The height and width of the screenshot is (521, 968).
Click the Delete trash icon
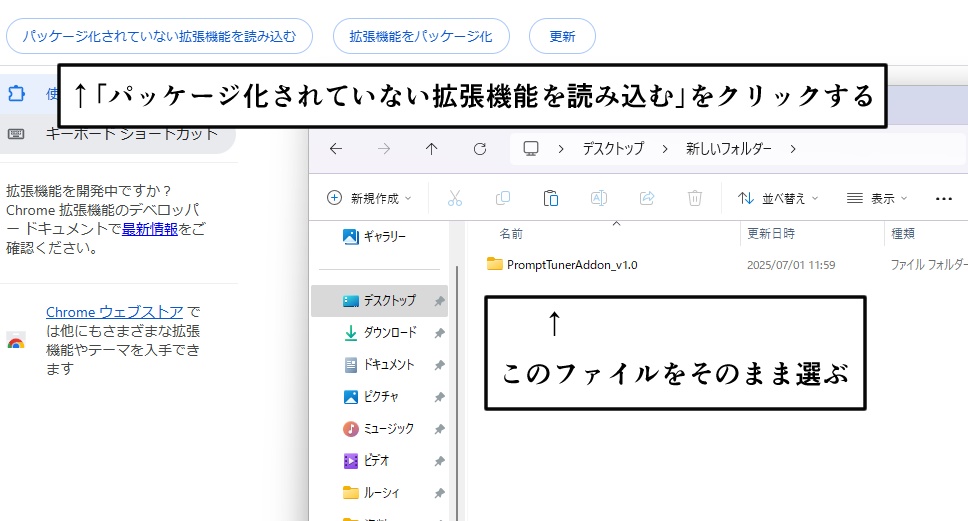(x=695, y=198)
